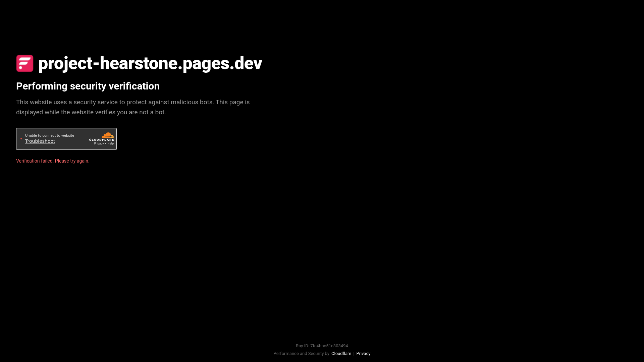Click the Ray ID value text
The width and height of the screenshot is (644, 362).
pos(329,346)
